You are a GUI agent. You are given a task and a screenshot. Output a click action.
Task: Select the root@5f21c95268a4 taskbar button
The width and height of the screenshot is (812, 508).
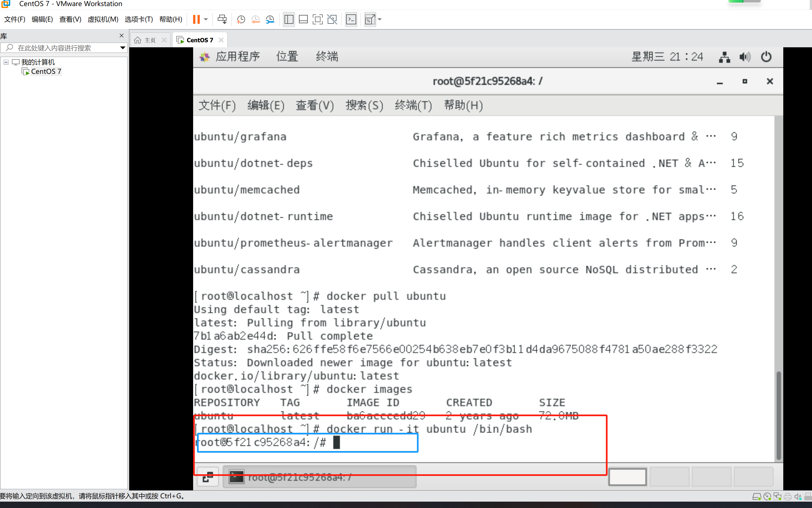coord(320,476)
